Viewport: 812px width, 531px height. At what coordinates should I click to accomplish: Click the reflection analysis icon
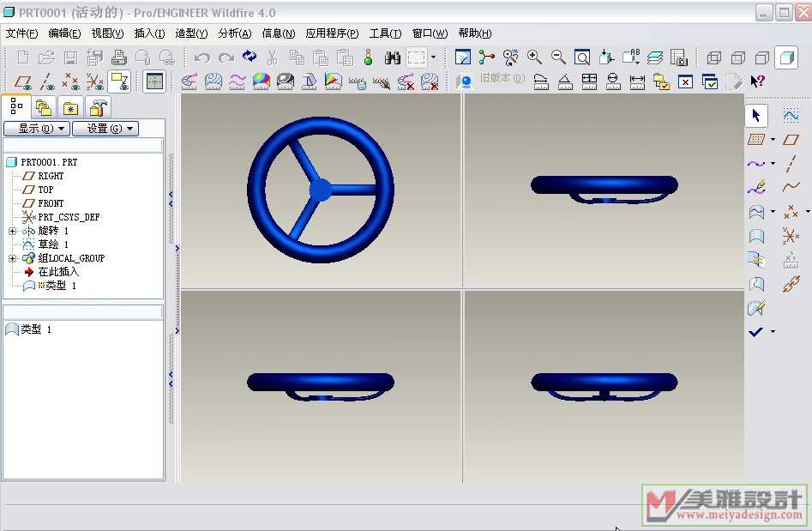285,81
